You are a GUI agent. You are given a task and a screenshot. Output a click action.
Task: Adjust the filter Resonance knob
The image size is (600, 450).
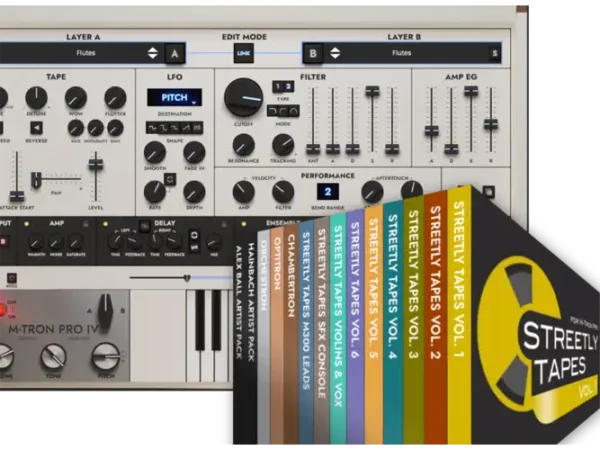click(243, 145)
